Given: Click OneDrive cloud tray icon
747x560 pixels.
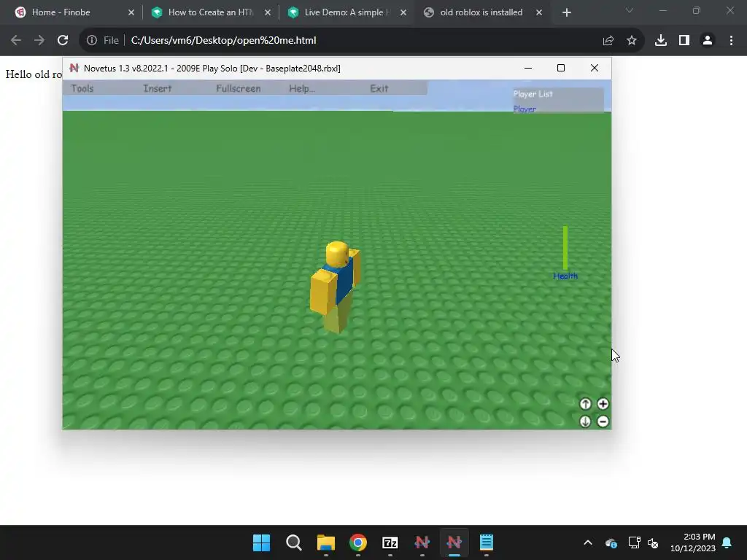Looking at the screenshot, I should coord(611,542).
